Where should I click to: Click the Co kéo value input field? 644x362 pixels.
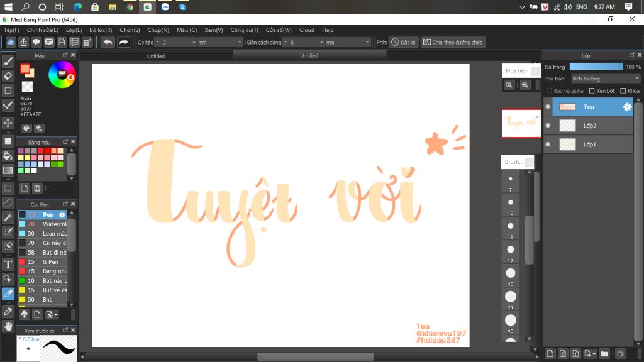pyautogui.click(x=175, y=42)
